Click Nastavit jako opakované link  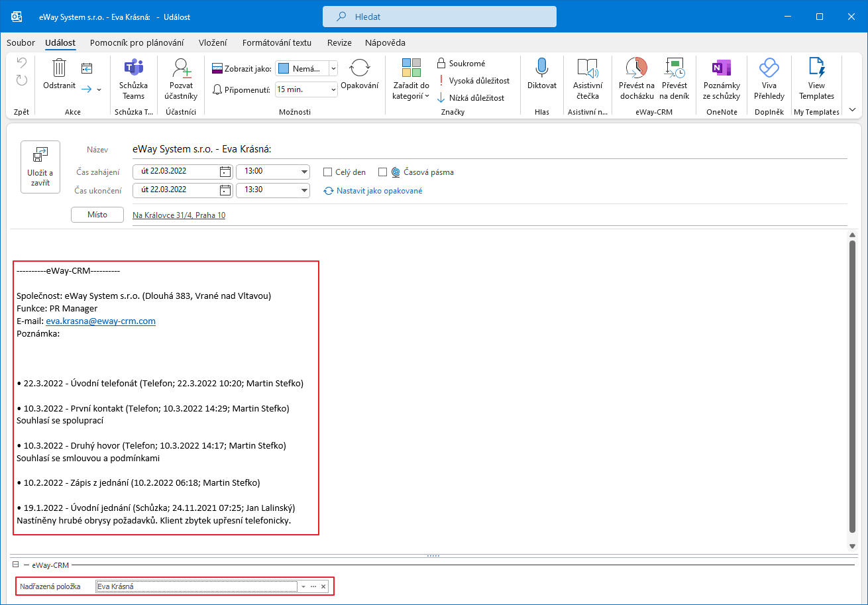click(x=372, y=191)
